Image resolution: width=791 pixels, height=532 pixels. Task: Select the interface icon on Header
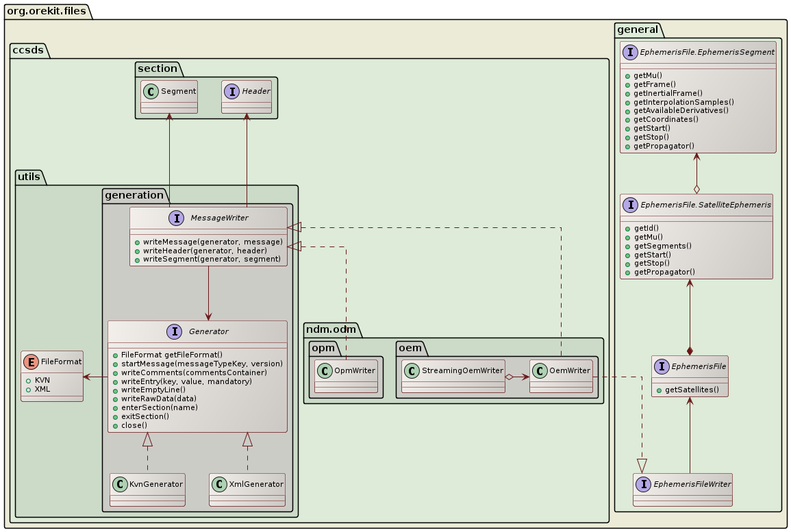click(232, 91)
